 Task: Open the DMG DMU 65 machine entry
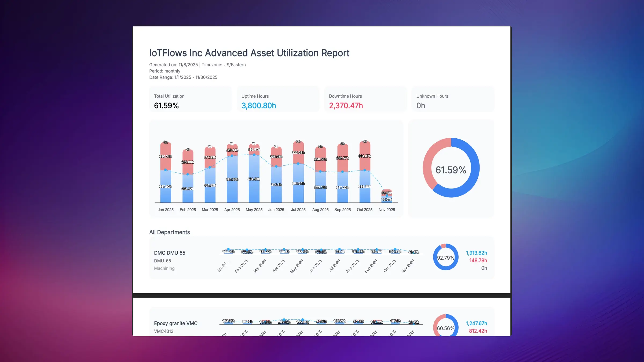170,253
